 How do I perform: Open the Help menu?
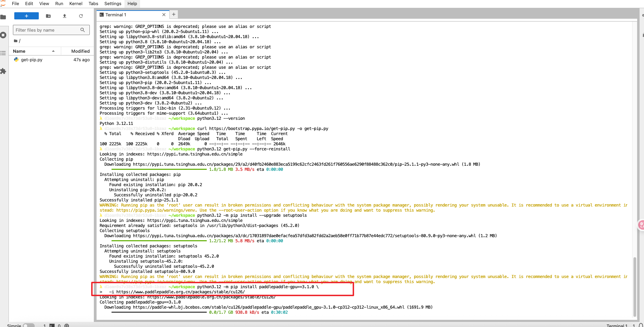tap(132, 3)
